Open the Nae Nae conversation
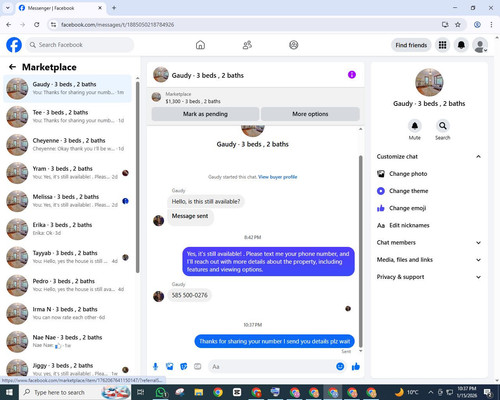The width and height of the screenshot is (500, 400). coord(67,341)
